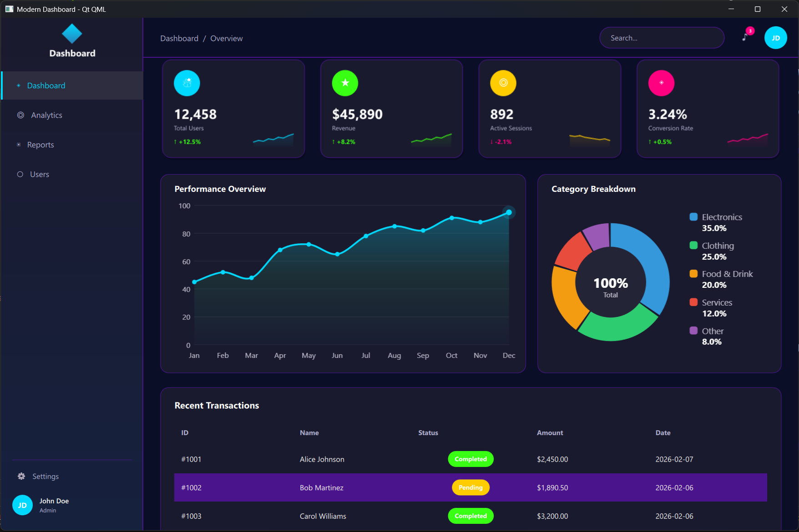Click the pink Conversion Rate icon

[x=662, y=83]
